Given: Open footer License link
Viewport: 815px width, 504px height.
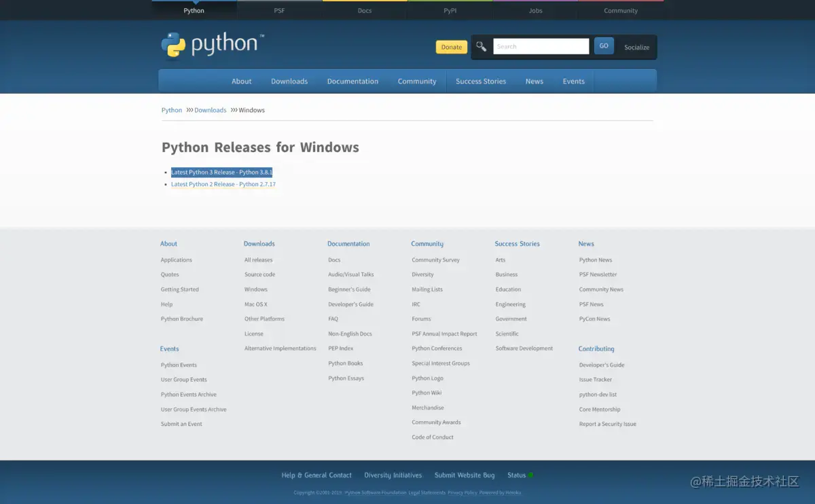Looking at the screenshot, I should click(254, 334).
